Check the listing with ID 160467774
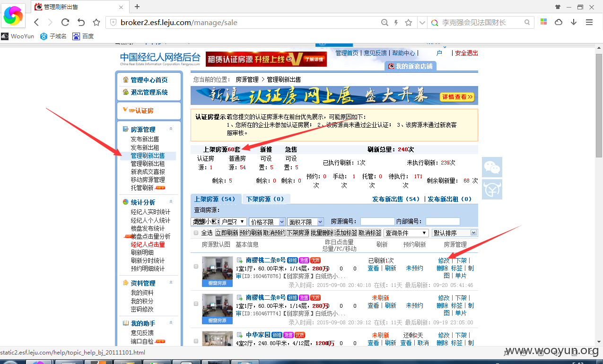 pyautogui.click(x=196, y=304)
